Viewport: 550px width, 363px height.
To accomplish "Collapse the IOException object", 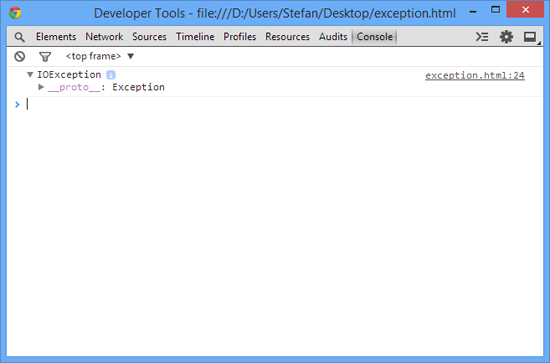I will [x=30, y=75].
